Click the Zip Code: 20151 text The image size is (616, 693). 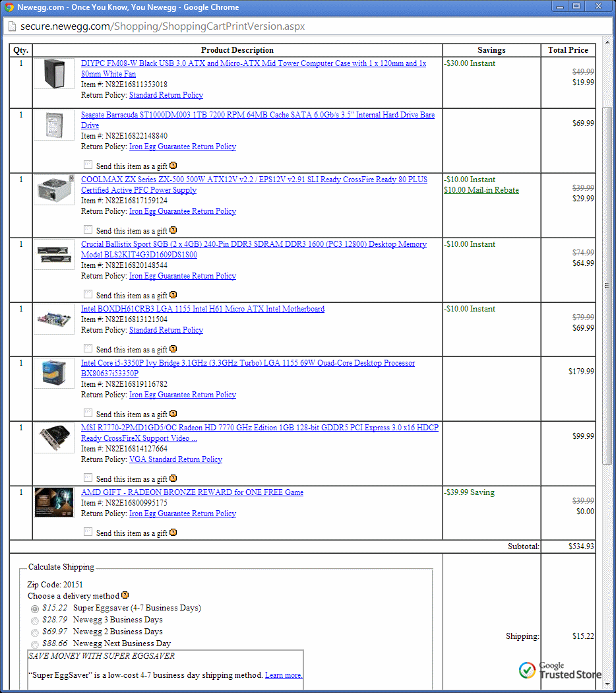point(55,584)
